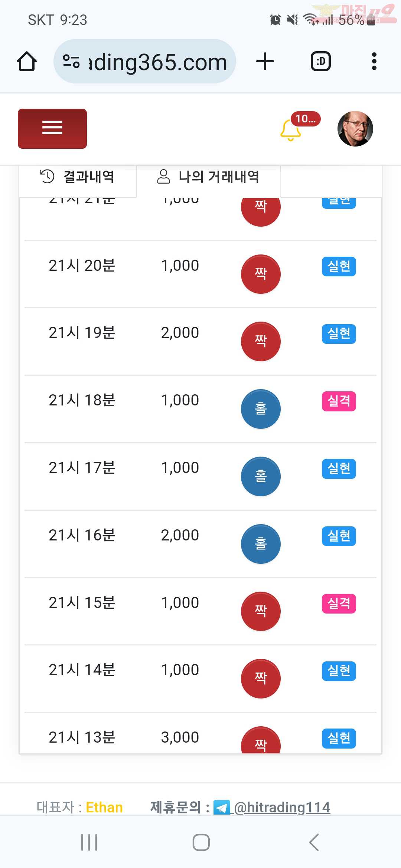
Task: Switch to the 결과내역 tab
Action: click(x=78, y=177)
